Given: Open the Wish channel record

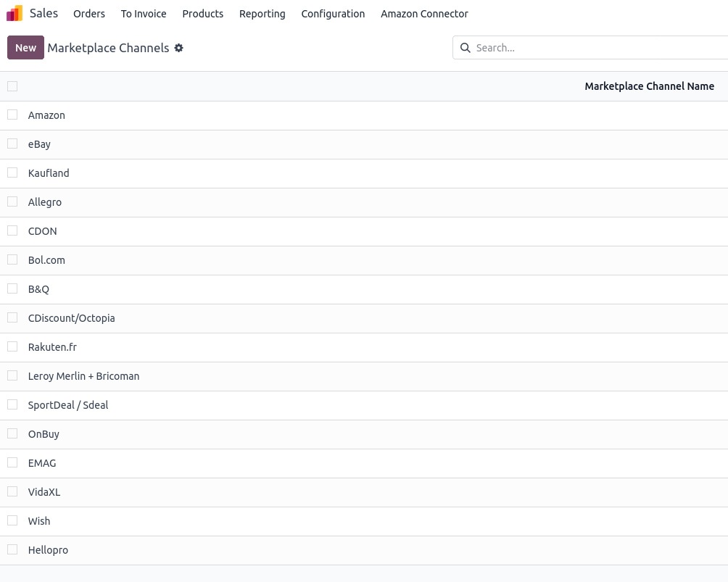Looking at the screenshot, I should click(x=39, y=521).
